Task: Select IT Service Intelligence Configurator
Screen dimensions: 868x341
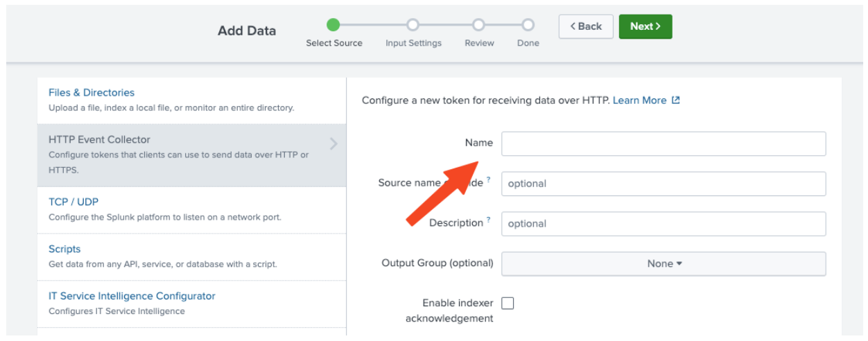Action: (132, 297)
